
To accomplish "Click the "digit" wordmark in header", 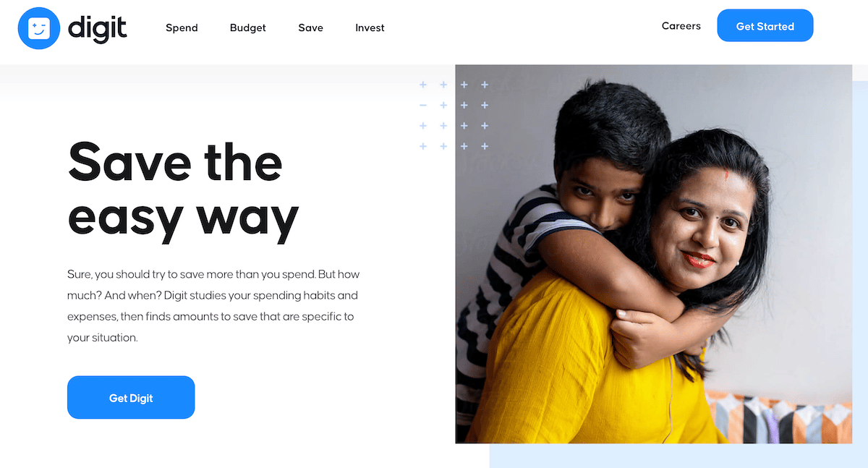I will [x=98, y=28].
